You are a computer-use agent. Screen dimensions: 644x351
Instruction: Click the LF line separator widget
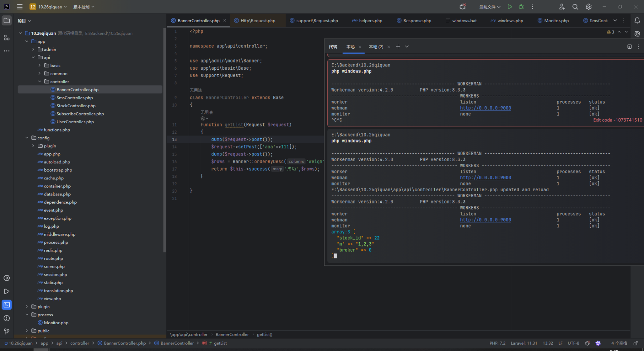point(560,343)
